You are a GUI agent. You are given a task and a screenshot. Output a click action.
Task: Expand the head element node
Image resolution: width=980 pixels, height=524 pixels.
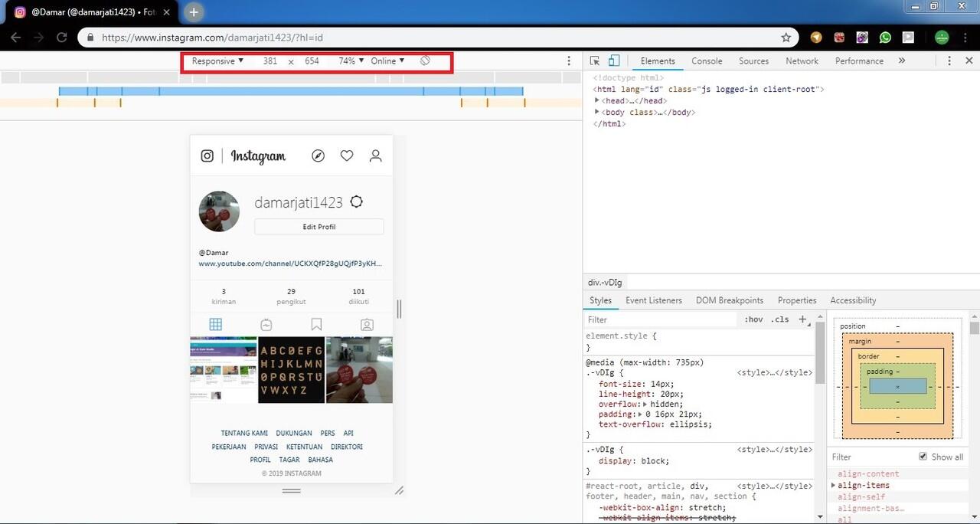point(597,100)
